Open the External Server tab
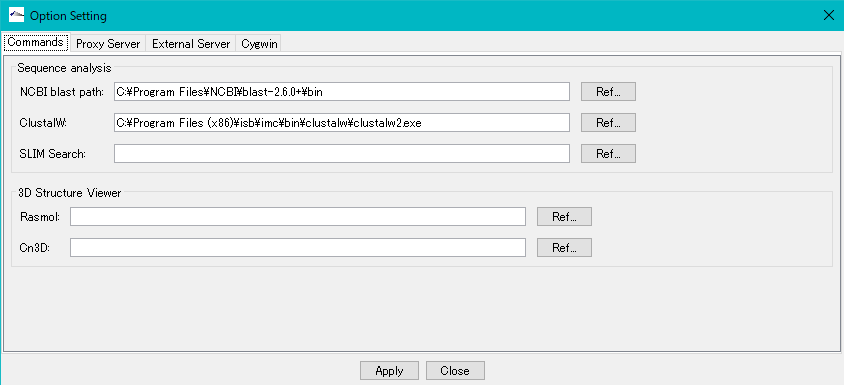Viewport: 844px width, 385px height. click(x=191, y=44)
